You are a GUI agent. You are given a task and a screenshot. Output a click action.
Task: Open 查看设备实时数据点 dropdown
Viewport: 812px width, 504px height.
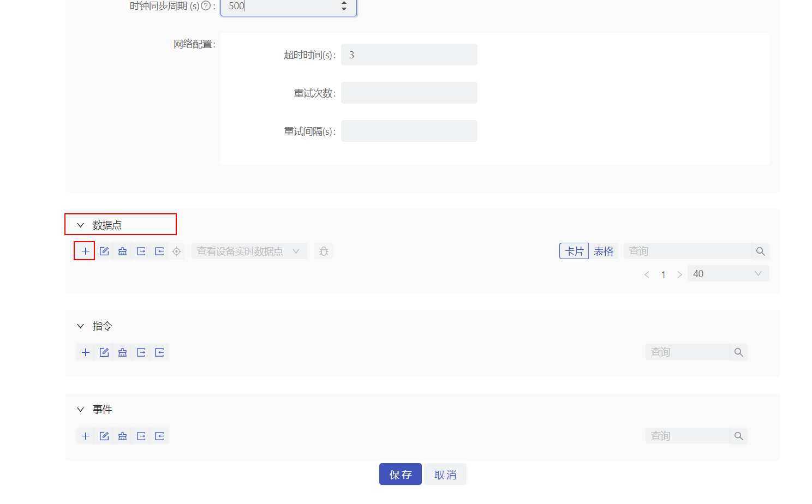click(x=249, y=251)
